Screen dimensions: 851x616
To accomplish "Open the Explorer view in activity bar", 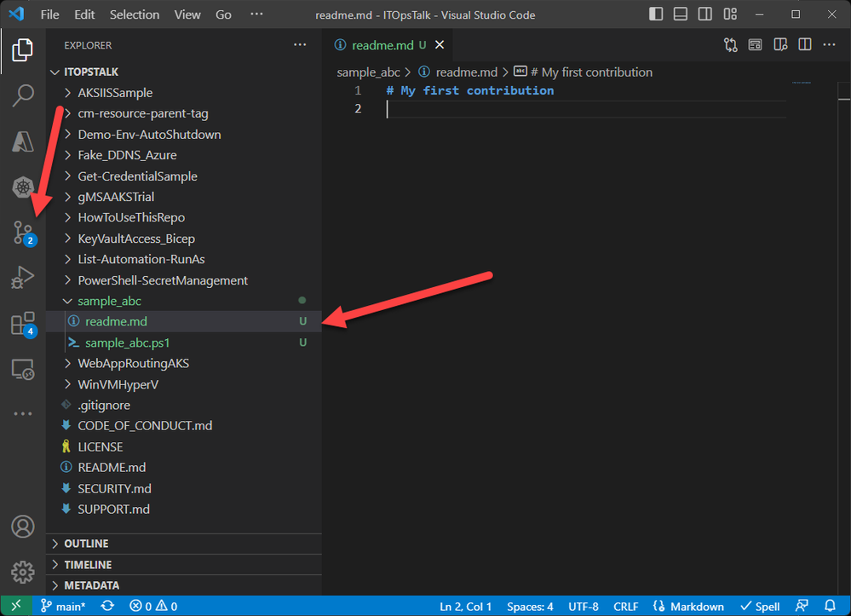I will (x=22, y=50).
